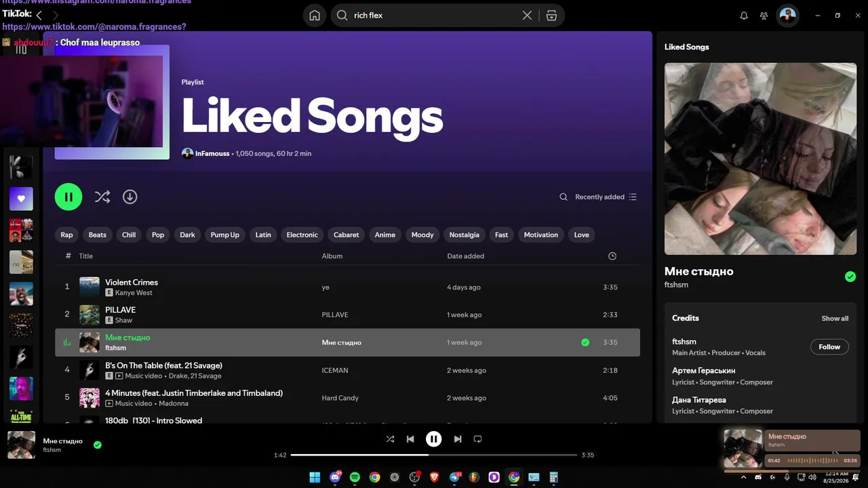Open Brave browser from the taskbar
868x488 pixels.
pos(434,477)
